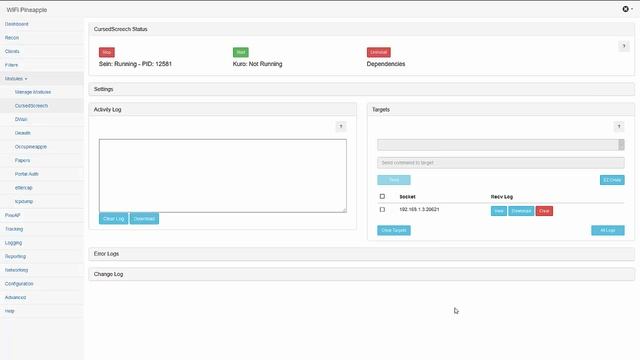Viewport: 640px width, 360px height.
Task: Download recv log for 192.168.1.3
Action: pos(521,211)
